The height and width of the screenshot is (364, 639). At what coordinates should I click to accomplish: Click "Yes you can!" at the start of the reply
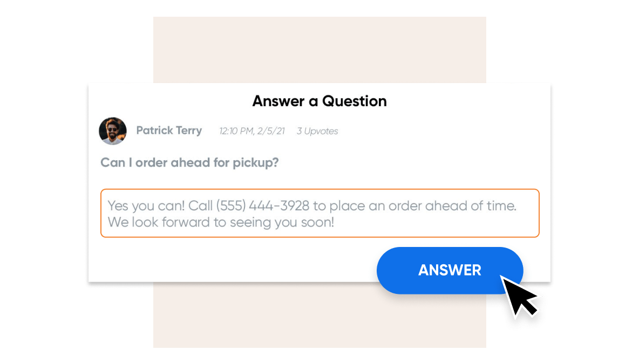coord(146,206)
